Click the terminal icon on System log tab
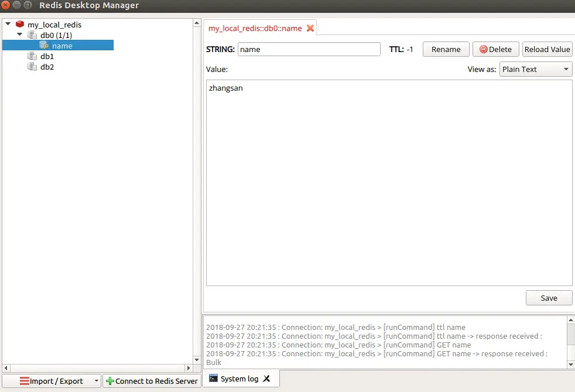Screen dimensions: 575x392 coord(213,378)
